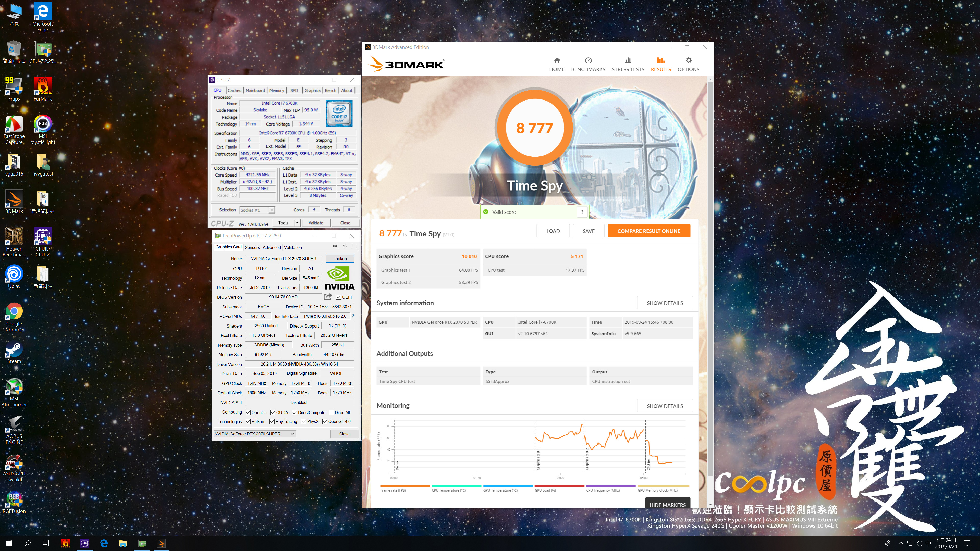Click Show Details for System information
The image size is (980, 551).
[x=665, y=303]
